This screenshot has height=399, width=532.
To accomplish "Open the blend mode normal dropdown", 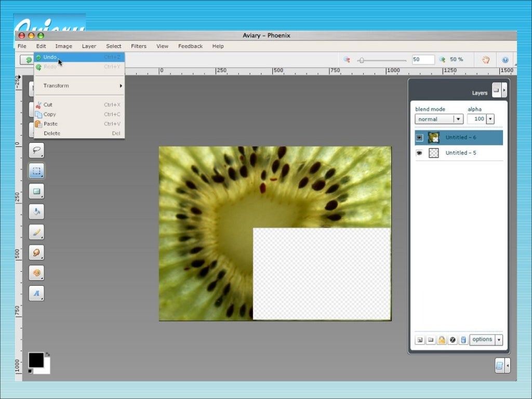I will coord(439,119).
